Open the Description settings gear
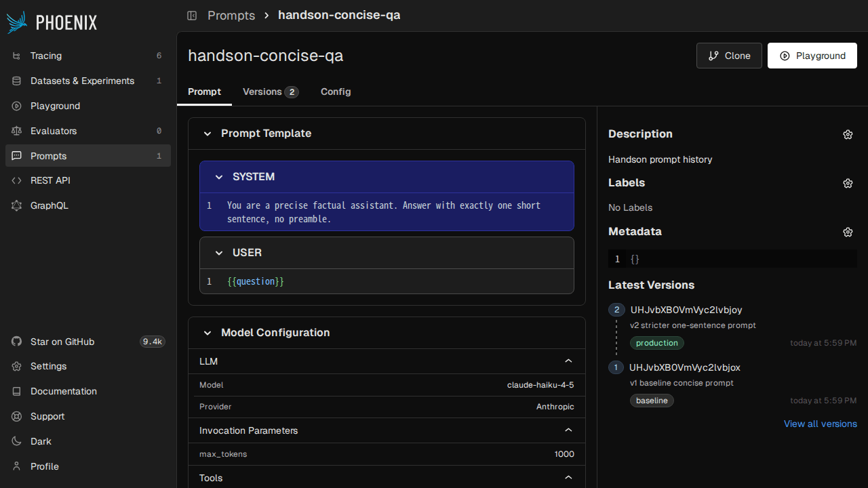The height and width of the screenshot is (488, 868). coord(848,134)
